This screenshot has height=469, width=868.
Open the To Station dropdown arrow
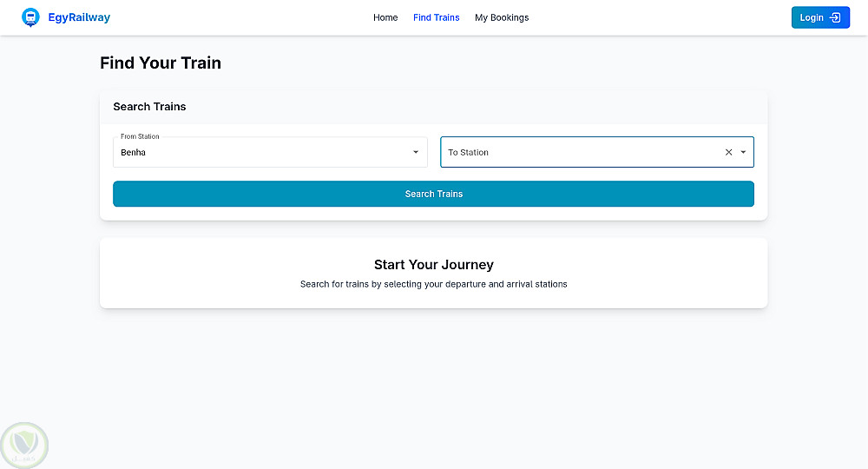pyautogui.click(x=743, y=152)
